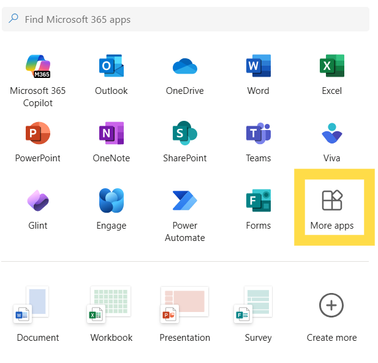This screenshot has height=363, width=378.
Task: Launch Microsoft Forms
Action: click(258, 201)
